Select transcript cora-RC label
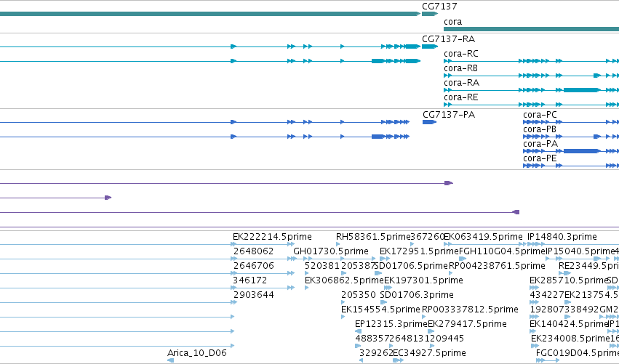 point(460,54)
